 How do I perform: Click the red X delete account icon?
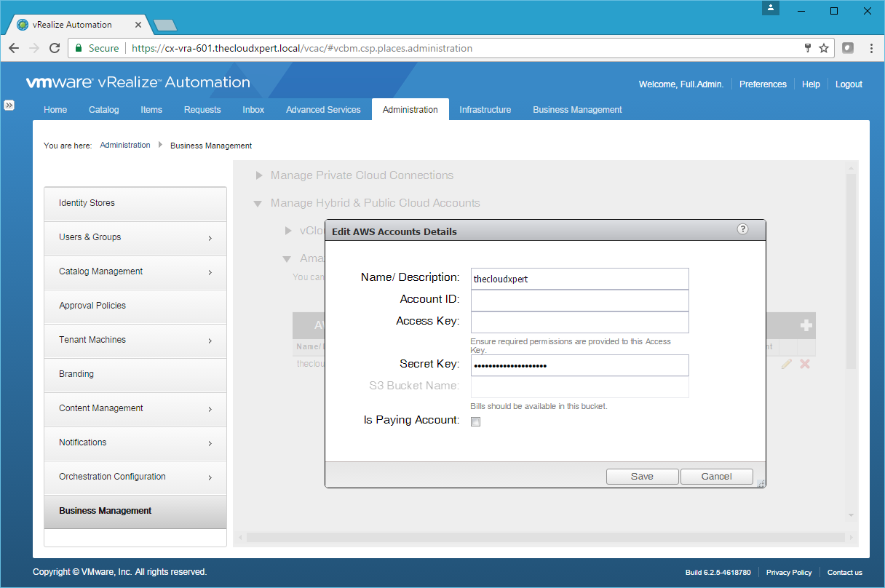click(x=805, y=363)
